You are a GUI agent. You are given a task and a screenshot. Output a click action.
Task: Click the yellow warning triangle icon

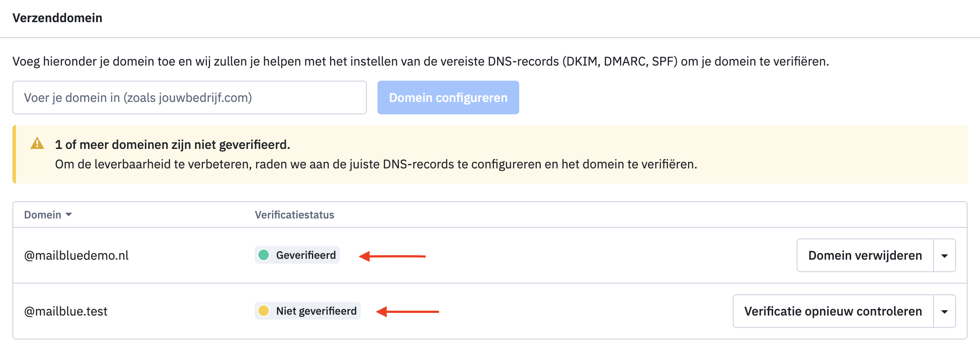(x=37, y=143)
